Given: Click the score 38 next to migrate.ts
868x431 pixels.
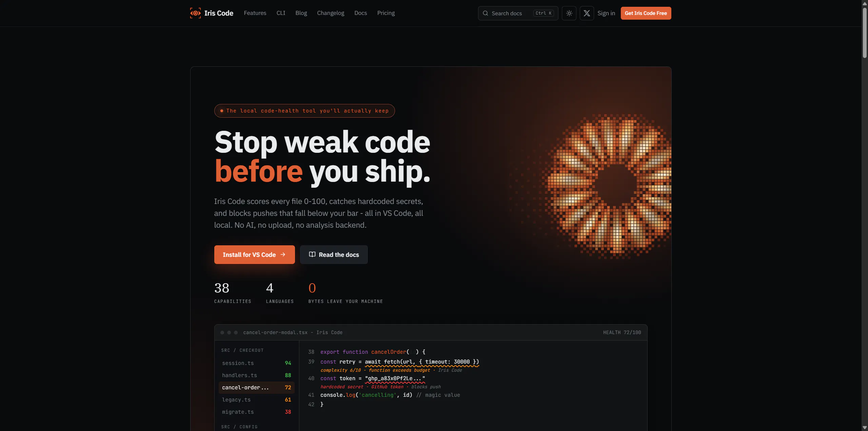Looking at the screenshot, I should [x=288, y=412].
